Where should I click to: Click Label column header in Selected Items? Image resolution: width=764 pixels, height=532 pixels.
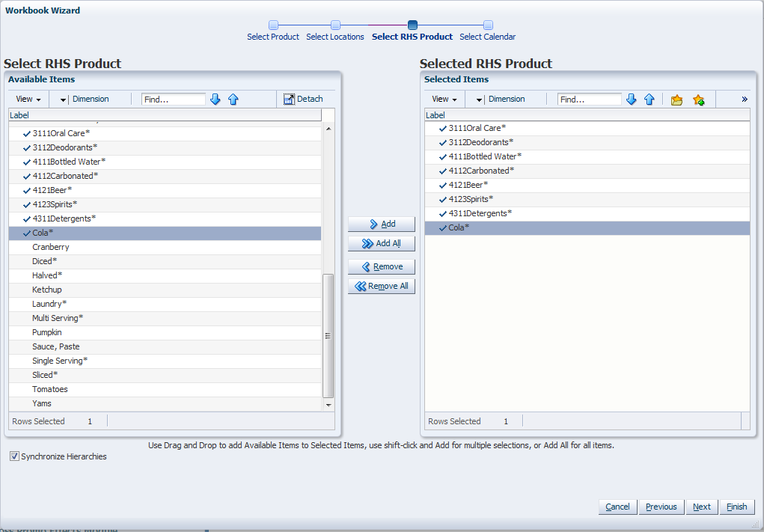[587, 115]
